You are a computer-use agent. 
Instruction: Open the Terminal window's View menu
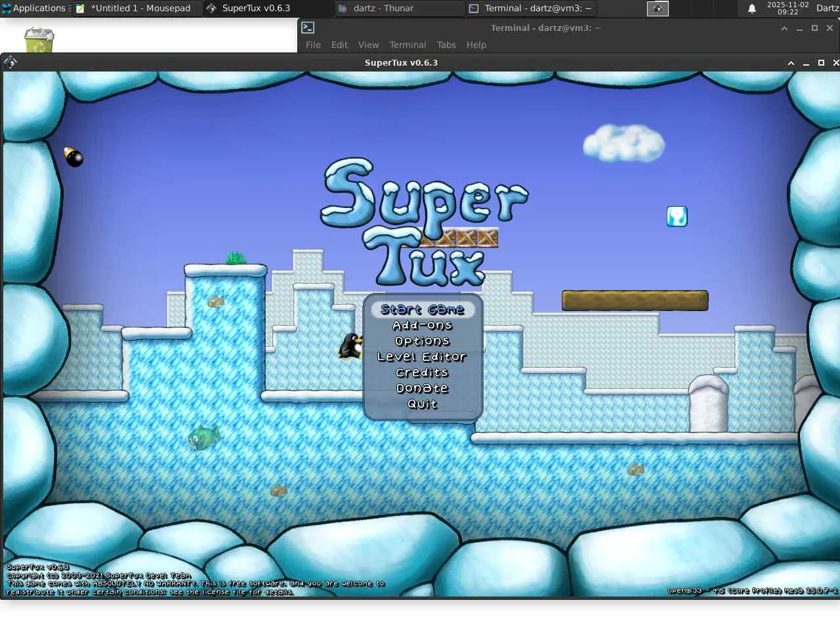coord(368,45)
